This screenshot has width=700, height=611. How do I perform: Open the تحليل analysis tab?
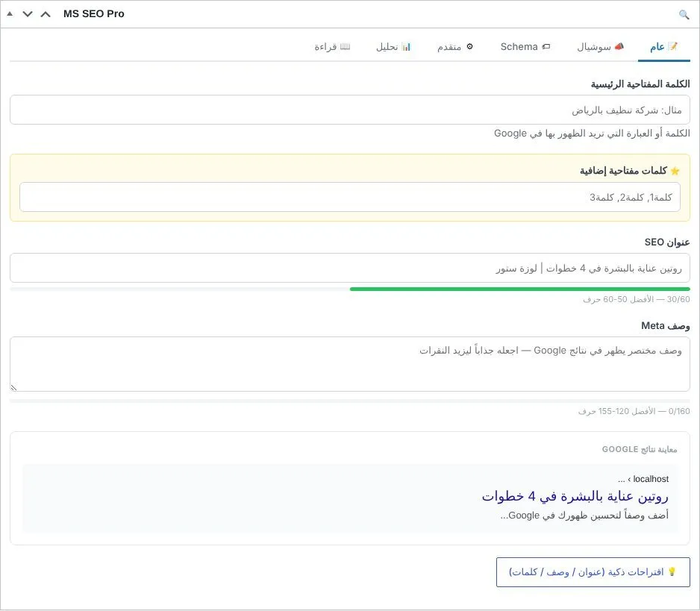pyautogui.click(x=393, y=47)
